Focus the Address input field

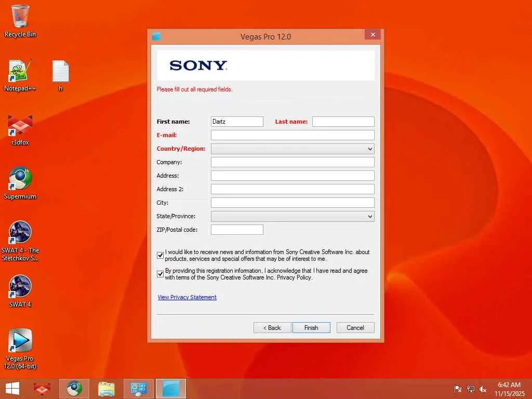click(x=292, y=176)
